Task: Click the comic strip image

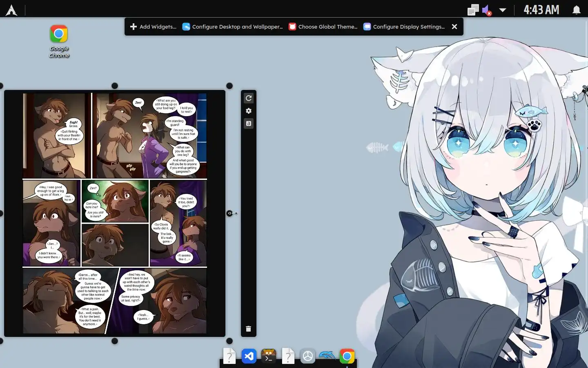Action: [x=115, y=213]
